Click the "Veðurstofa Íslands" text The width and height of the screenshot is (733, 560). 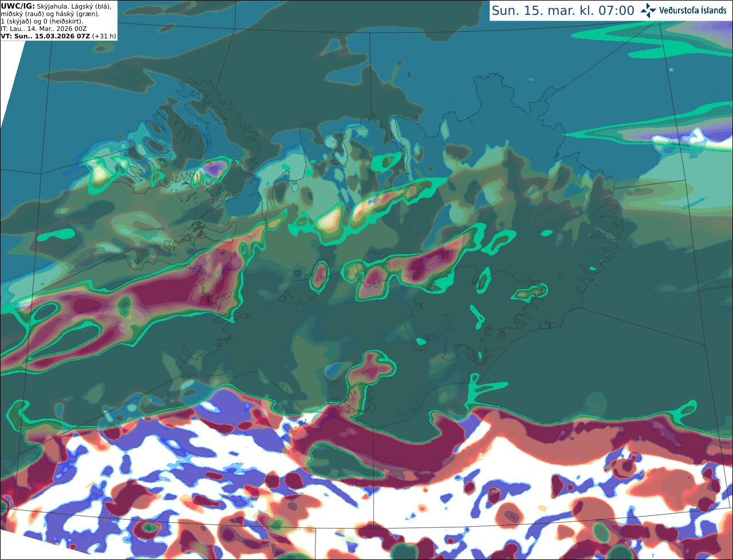coord(693,10)
